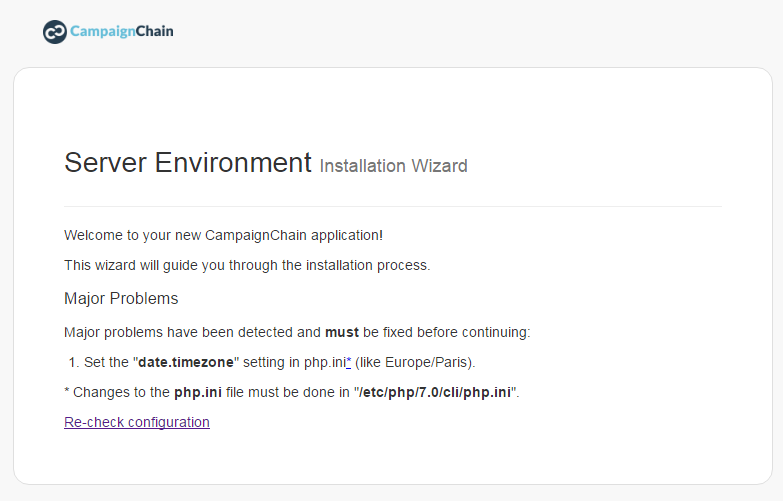This screenshot has height=501, width=783.
Task: Click the Europe/Paris example text
Action: tap(428, 362)
